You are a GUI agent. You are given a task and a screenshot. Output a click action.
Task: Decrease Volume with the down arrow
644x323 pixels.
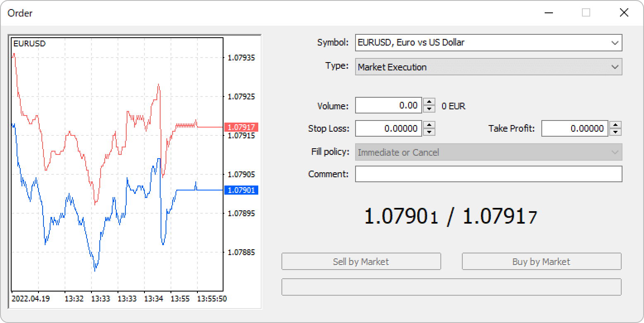point(429,109)
